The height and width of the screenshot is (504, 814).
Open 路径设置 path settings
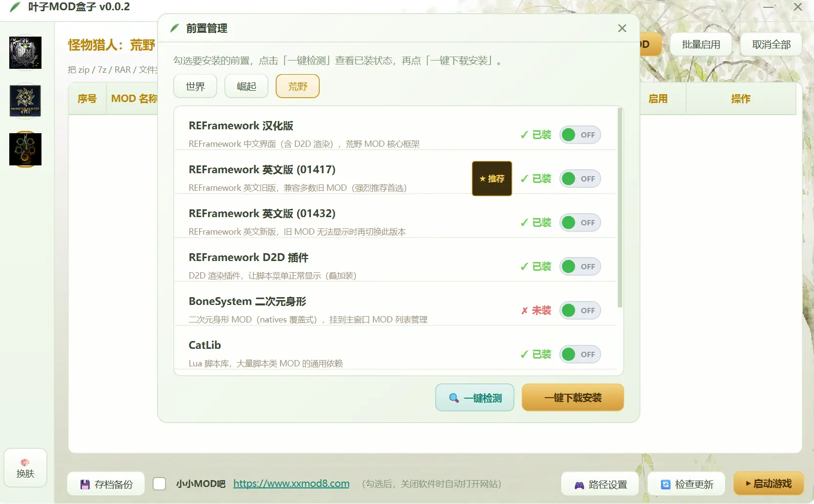pos(600,484)
